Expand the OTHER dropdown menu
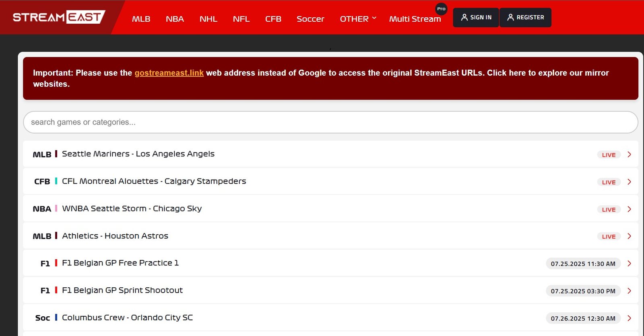Screen dimensions: 644x336 tap(358, 19)
